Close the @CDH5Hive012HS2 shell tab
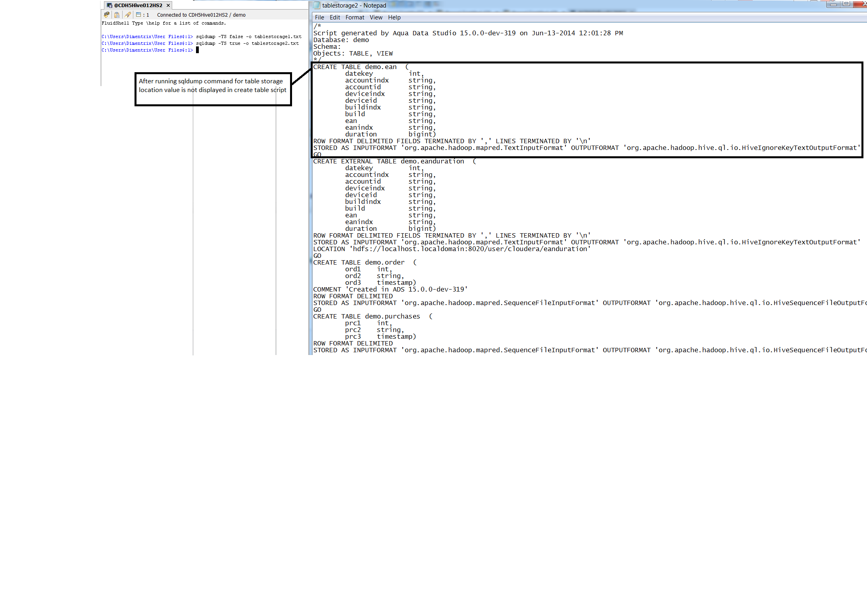Screen dimensions: 867x616 point(168,5)
